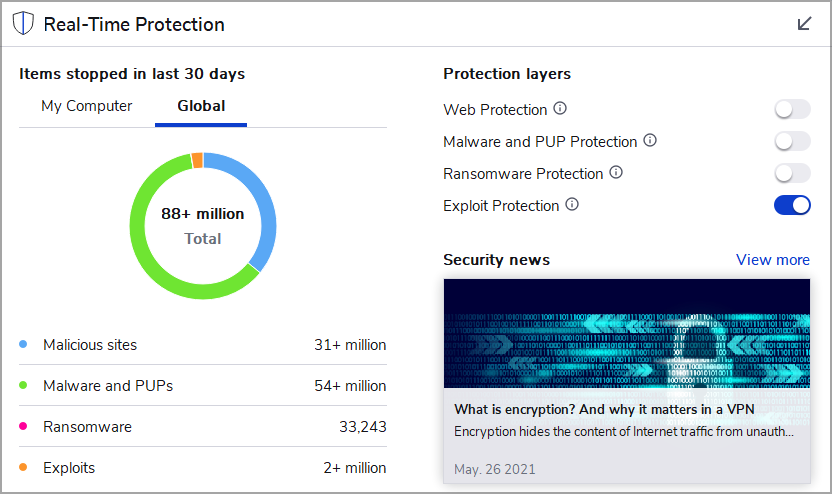Screen dimensions: 832x494
Task: Click the 88+ million total donut chart
Action: 203,226
